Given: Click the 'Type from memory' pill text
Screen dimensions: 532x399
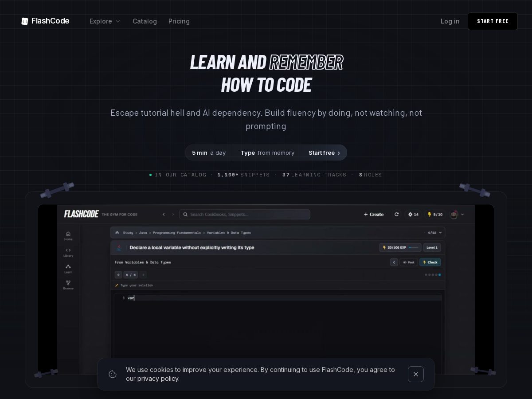Looking at the screenshot, I should click(x=267, y=153).
